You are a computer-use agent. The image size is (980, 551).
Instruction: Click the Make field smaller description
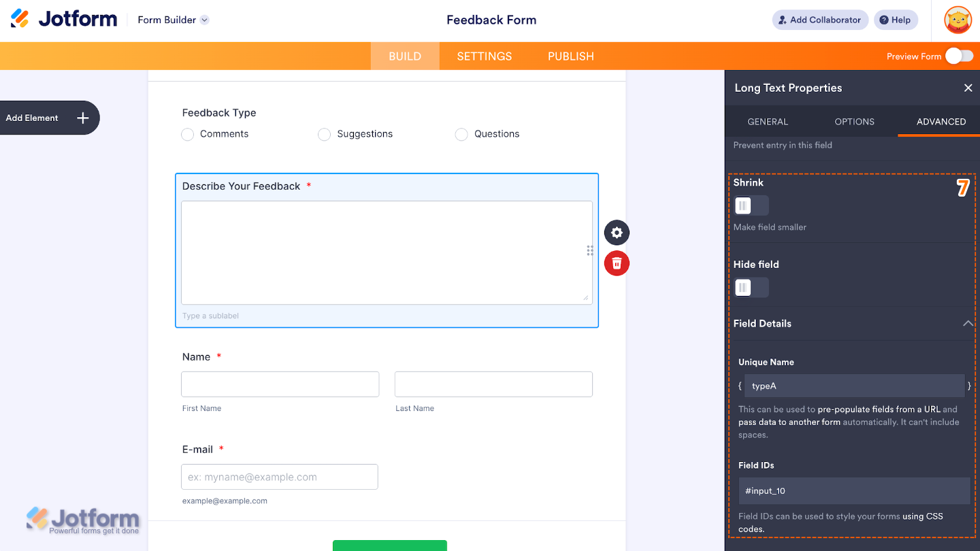click(x=770, y=227)
